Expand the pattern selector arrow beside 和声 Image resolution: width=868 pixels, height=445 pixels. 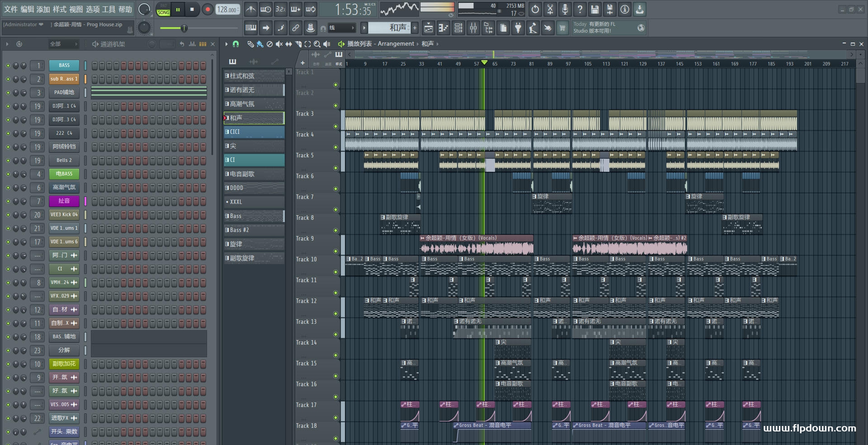363,28
